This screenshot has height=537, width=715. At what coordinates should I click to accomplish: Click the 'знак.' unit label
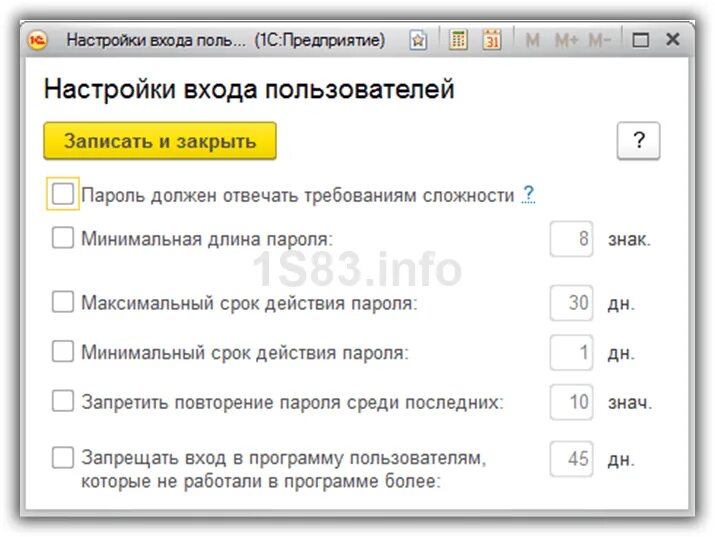coord(629,239)
